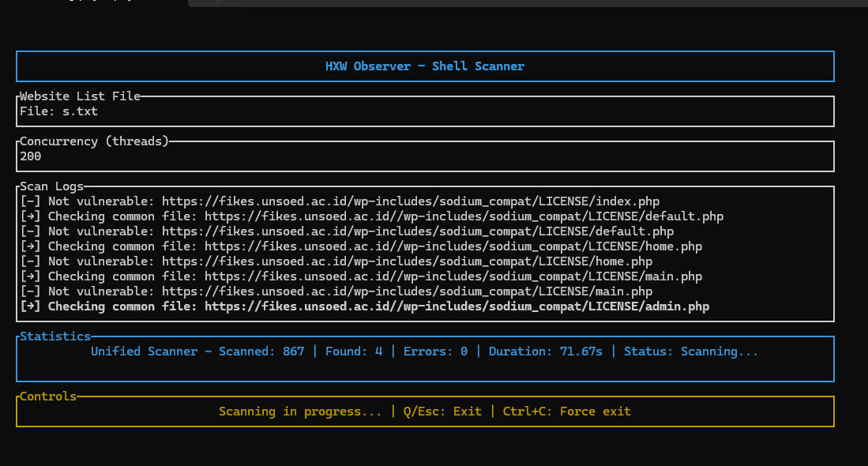868x466 pixels.
Task: Click the Duration: 71.67s readout
Action: (550, 351)
